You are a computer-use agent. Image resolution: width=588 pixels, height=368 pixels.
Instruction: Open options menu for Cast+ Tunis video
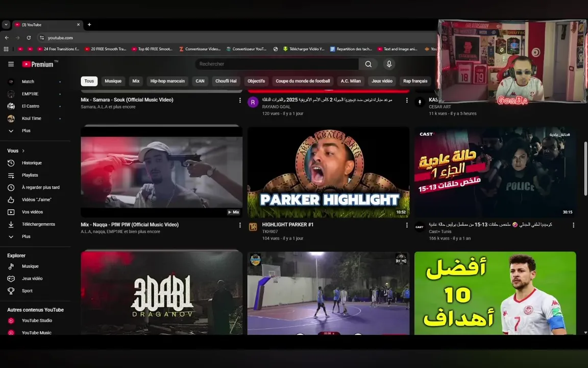pyautogui.click(x=573, y=225)
